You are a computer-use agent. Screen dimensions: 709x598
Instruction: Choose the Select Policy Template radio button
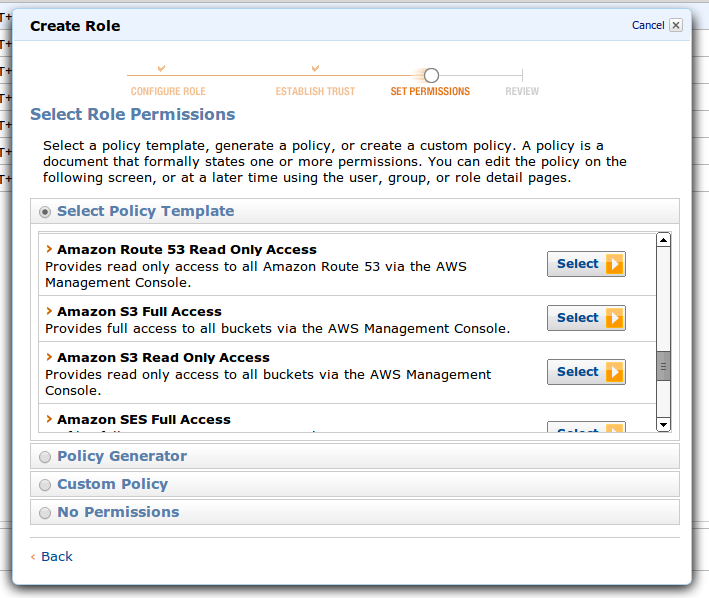tap(44, 212)
